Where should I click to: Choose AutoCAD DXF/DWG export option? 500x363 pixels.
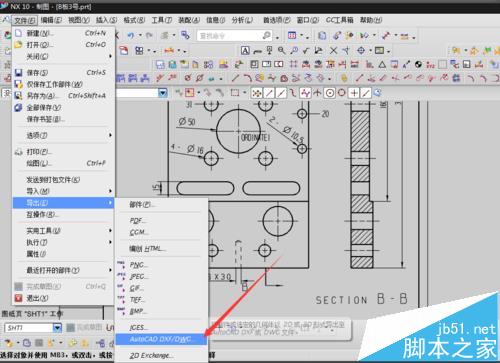(x=161, y=339)
